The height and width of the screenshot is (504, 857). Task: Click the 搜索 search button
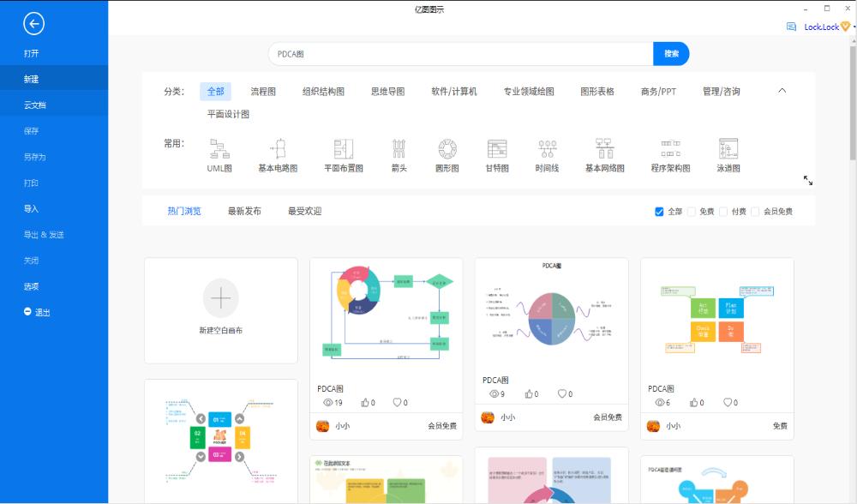[x=671, y=53]
